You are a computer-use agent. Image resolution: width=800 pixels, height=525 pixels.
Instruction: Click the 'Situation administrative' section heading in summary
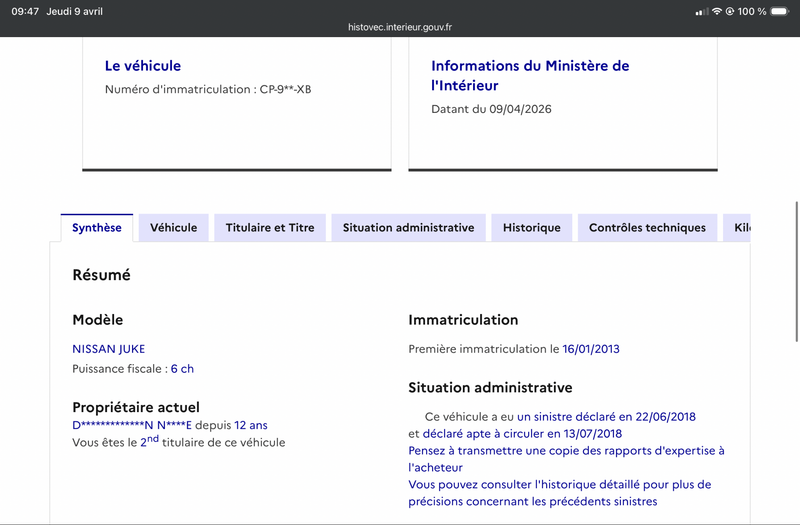[490, 388]
